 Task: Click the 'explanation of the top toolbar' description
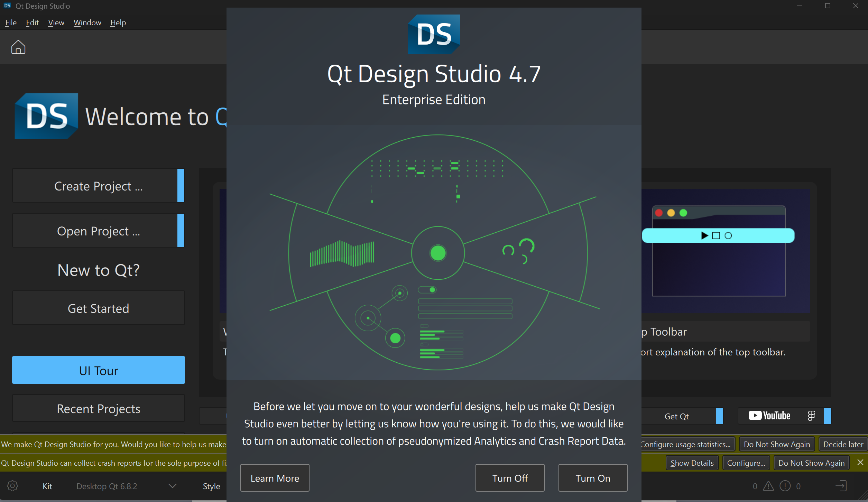point(713,352)
